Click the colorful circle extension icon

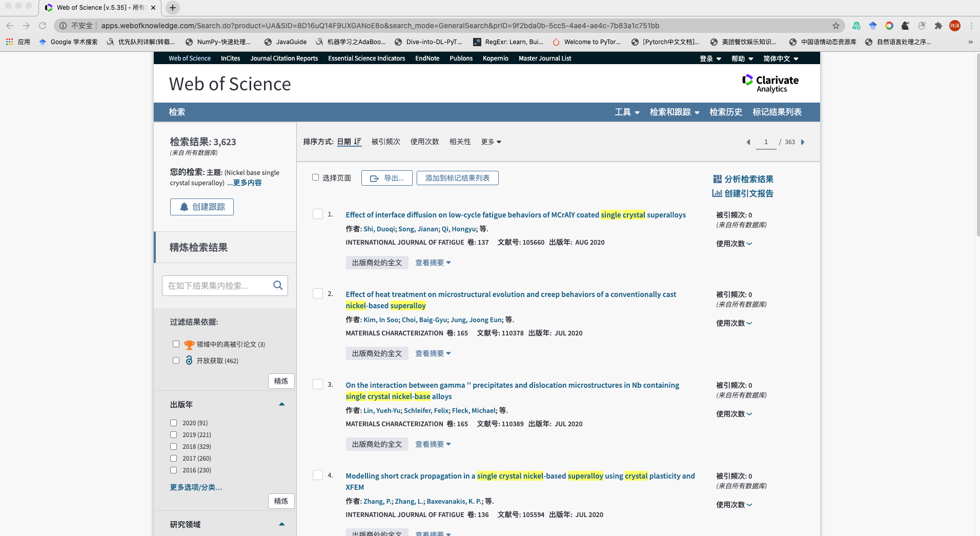tap(889, 26)
